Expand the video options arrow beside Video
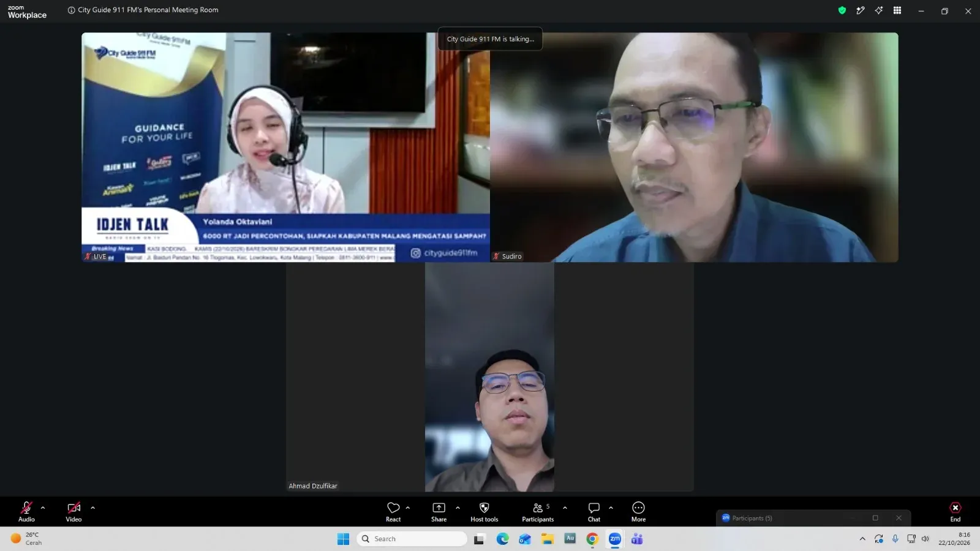 coord(93,508)
